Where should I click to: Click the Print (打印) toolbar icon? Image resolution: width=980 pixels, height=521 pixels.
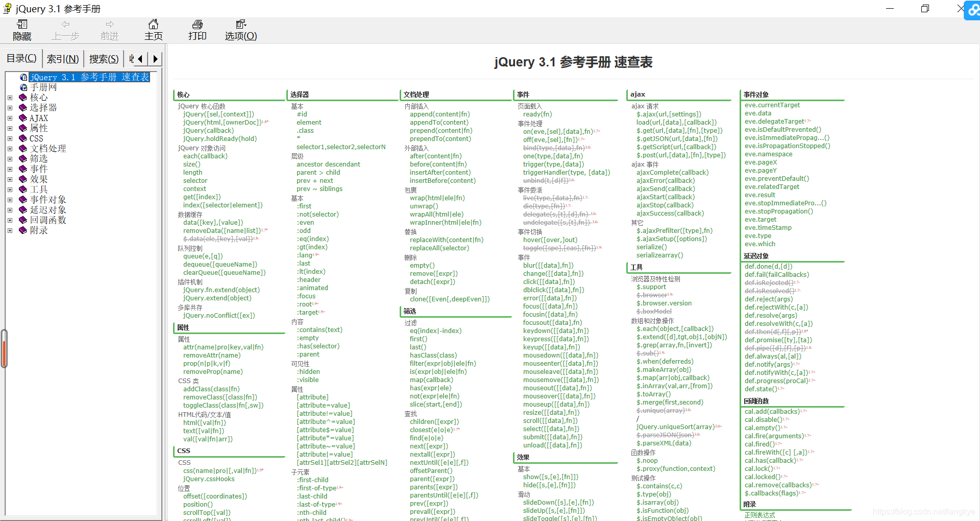click(198, 25)
